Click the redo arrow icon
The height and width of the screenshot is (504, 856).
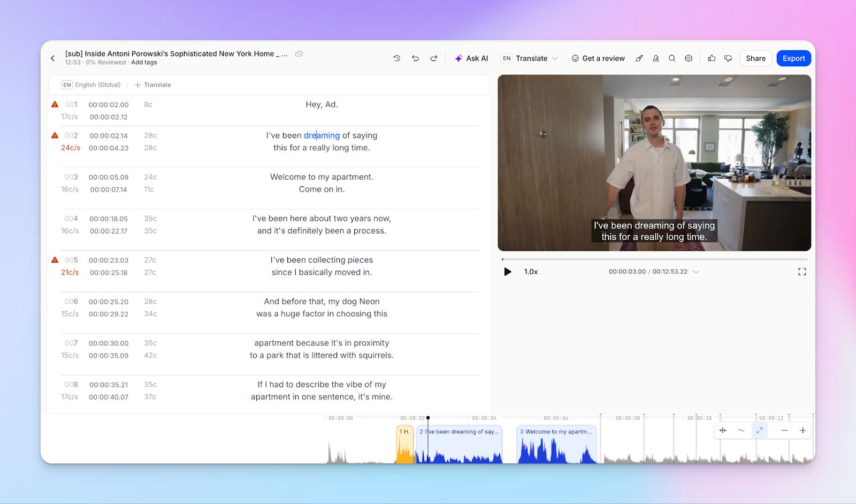tap(434, 58)
